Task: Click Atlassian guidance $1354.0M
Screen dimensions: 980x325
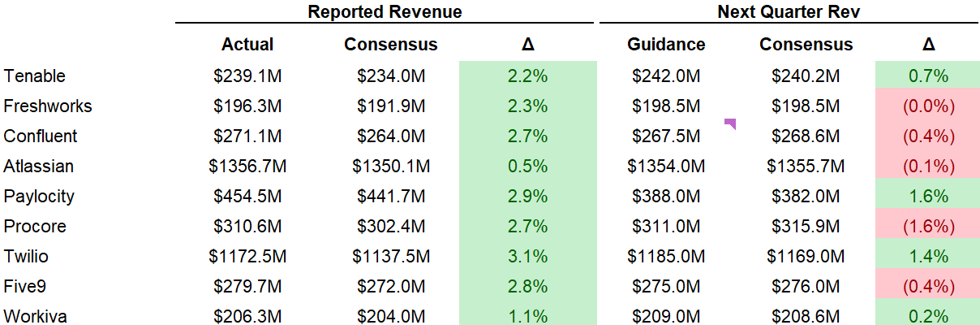Action: point(666,167)
